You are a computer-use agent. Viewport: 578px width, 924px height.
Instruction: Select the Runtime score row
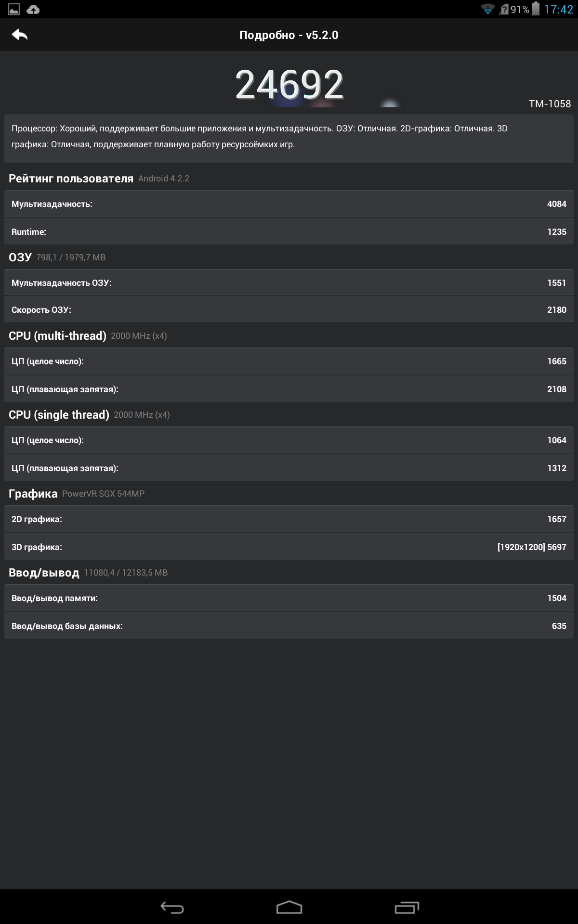pos(289,232)
